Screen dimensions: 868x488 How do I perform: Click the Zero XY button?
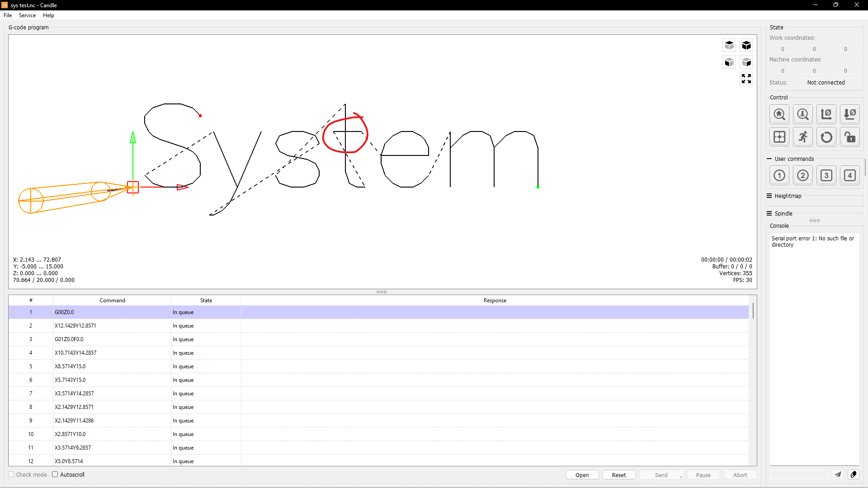point(826,114)
